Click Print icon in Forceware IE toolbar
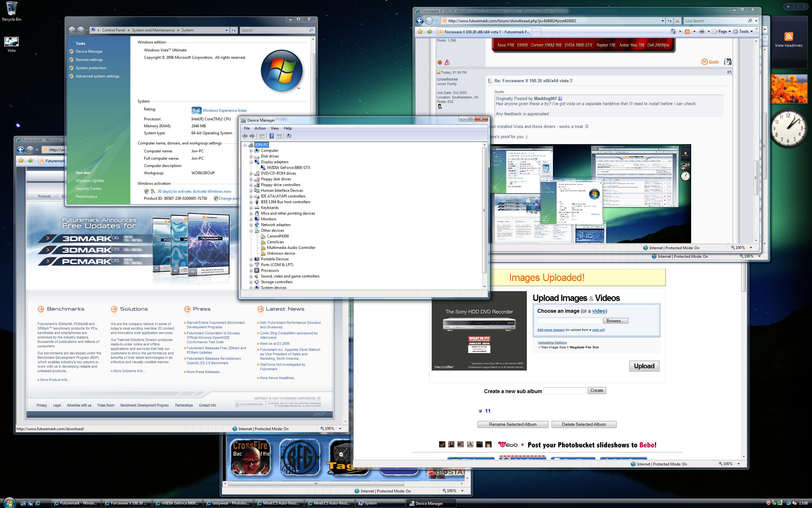Screen dimensions: 812x508 702,31
